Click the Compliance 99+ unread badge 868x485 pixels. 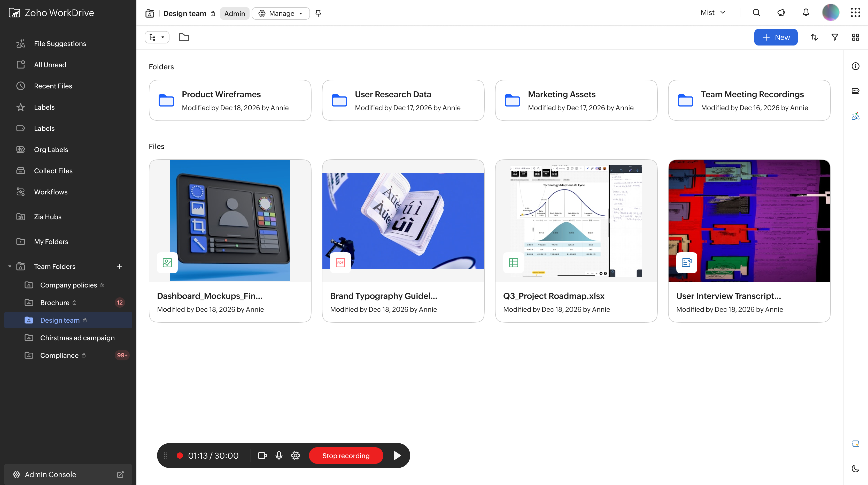[x=122, y=355]
